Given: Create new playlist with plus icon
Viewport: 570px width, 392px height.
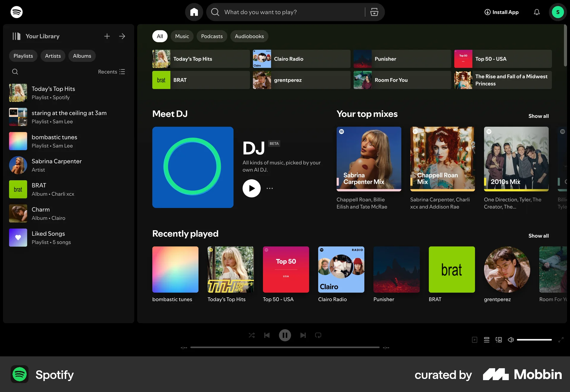Looking at the screenshot, I should pos(107,36).
